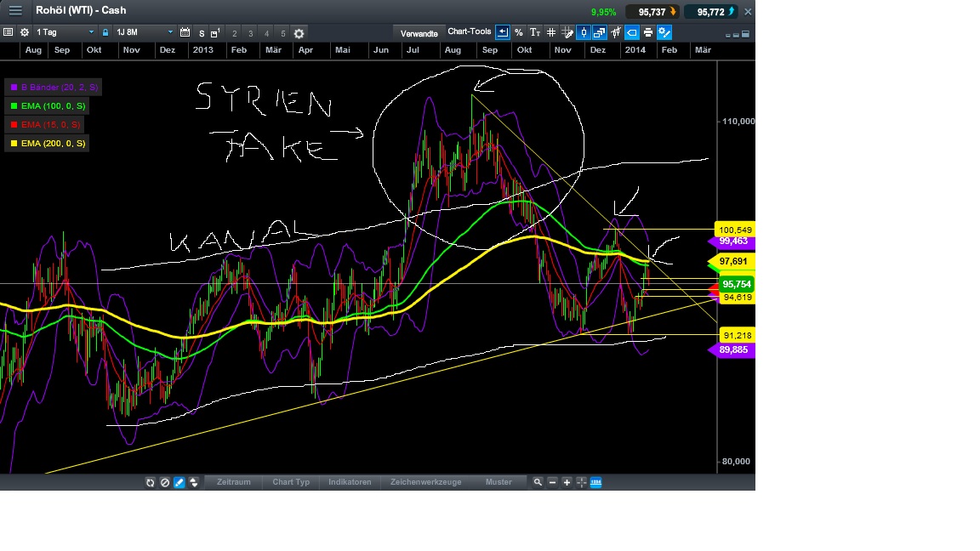
Task: Toggle the clear-drawings prohibition icon at bottom
Action: click(165, 482)
